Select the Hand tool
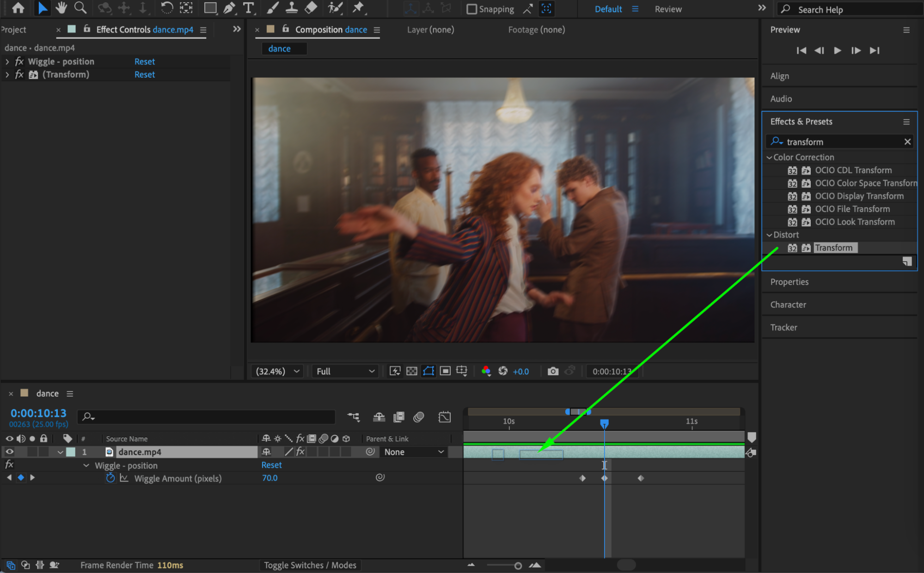 pyautogui.click(x=61, y=8)
